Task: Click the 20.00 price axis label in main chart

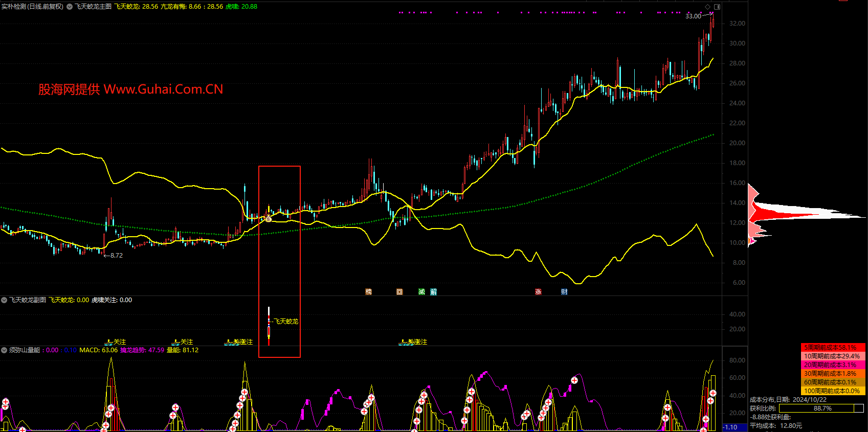Action: tap(737, 143)
